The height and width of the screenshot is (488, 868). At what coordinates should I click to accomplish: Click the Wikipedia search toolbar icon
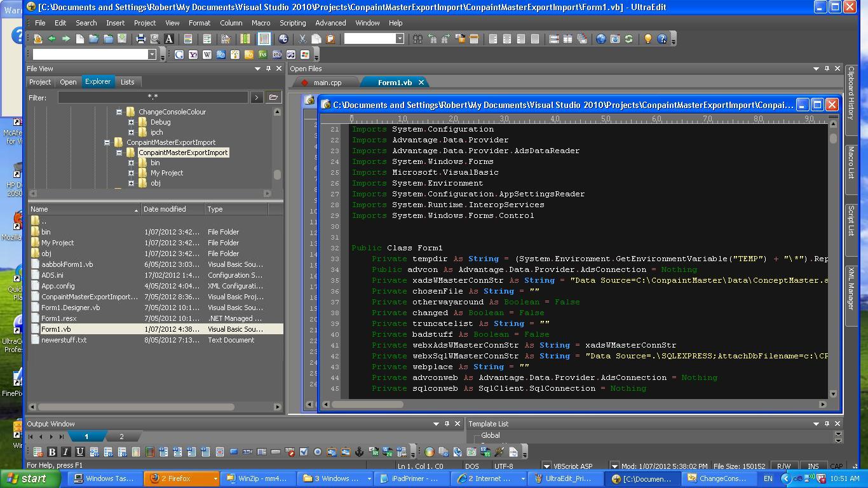(x=207, y=55)
